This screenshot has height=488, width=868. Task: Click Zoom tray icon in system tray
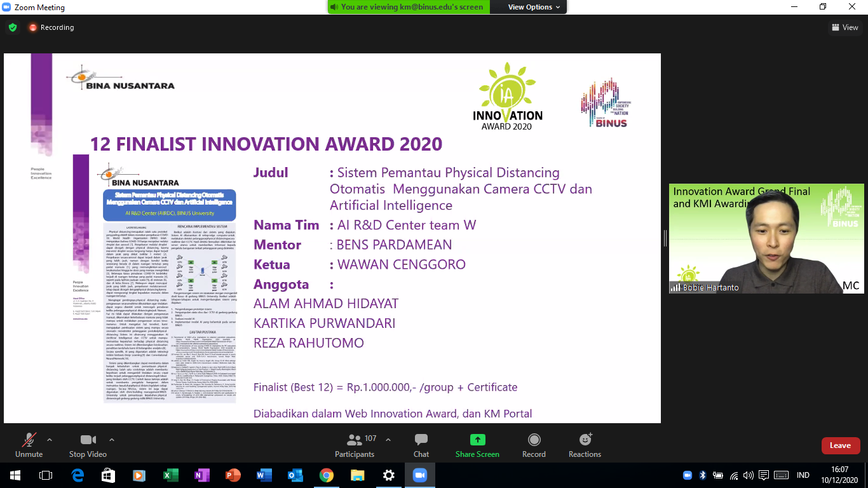(x=687, y=475)
